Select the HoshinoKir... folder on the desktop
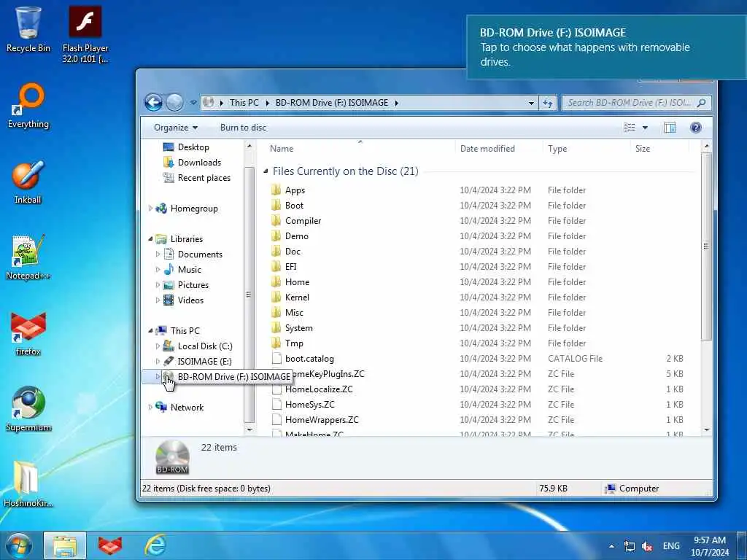The image size is (747, 560). [x=28, y=484]
